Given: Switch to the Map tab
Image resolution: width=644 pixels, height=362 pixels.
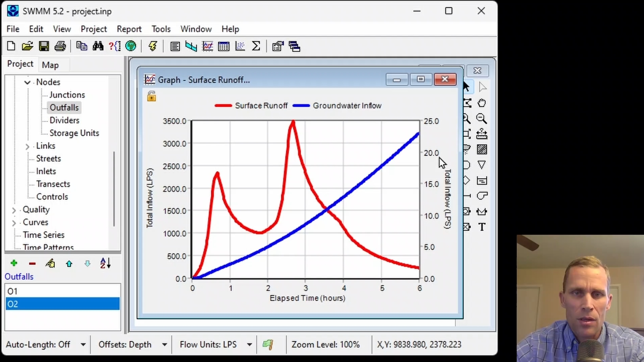Looking at the screenshot, I should [x=50, y=65].
